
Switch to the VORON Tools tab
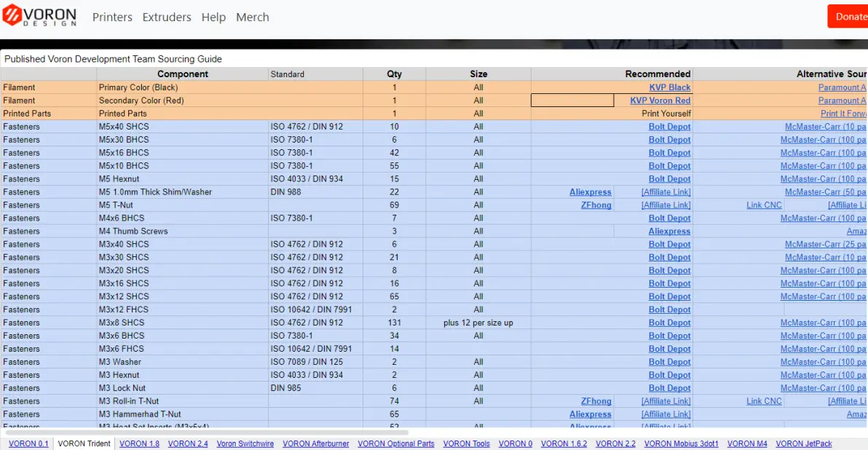pyautogui.click(x=466, y=443)
